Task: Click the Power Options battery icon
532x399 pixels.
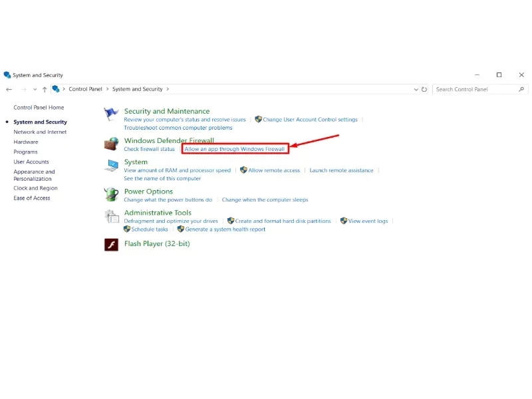Action: pyautogui.click(x=111, y=194)
